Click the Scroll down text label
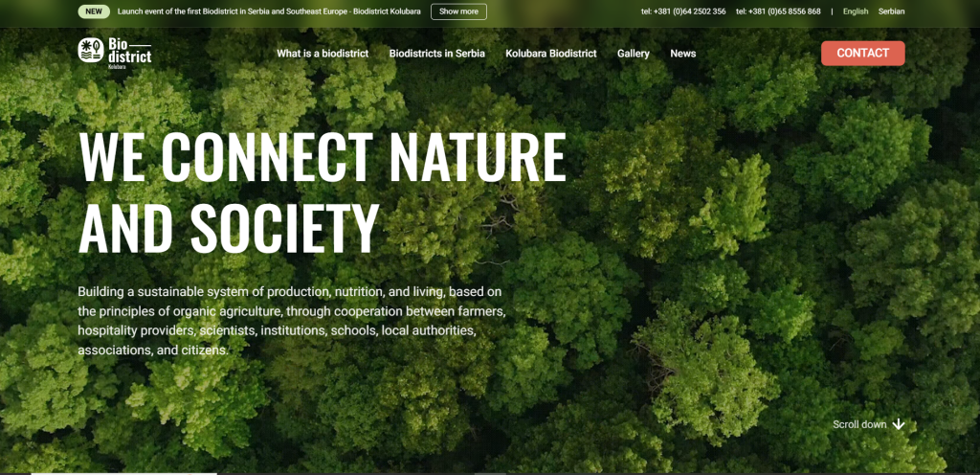This screenshot has height=475, width=980. point(859,424)
